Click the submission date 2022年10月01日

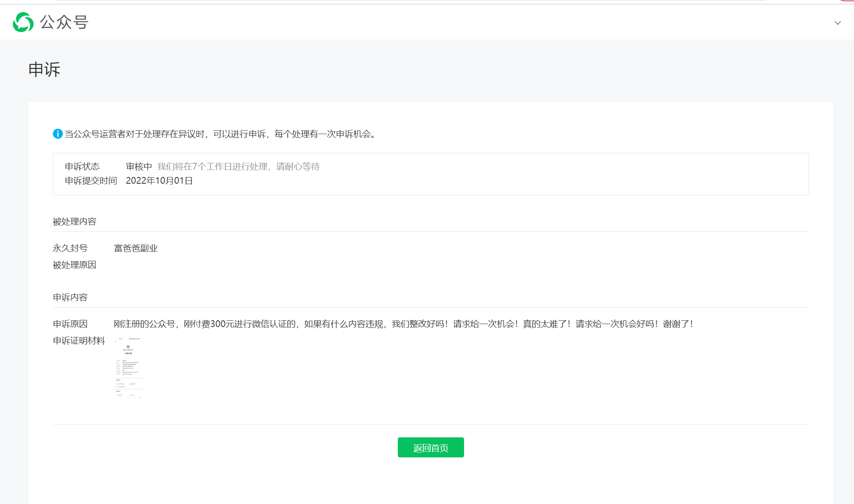[x=159, y=181]
